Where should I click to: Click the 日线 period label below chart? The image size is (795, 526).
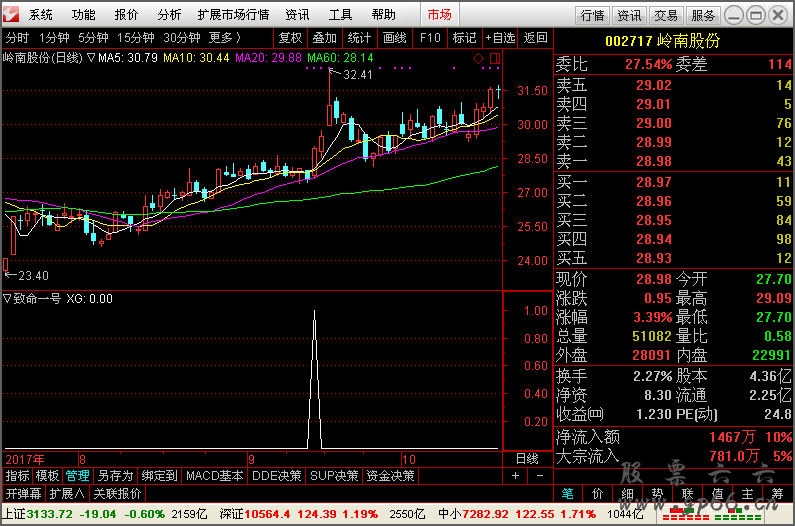526,458
